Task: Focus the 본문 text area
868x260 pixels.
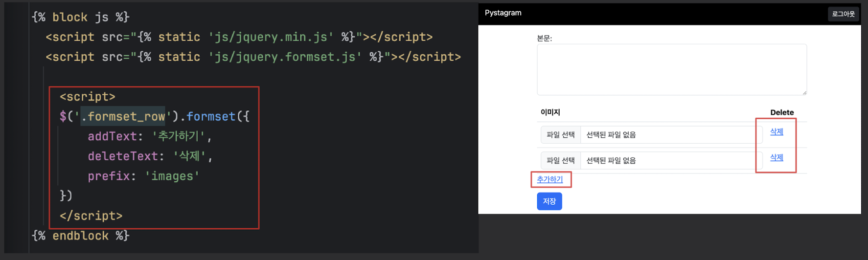Action: click(672, 69)
